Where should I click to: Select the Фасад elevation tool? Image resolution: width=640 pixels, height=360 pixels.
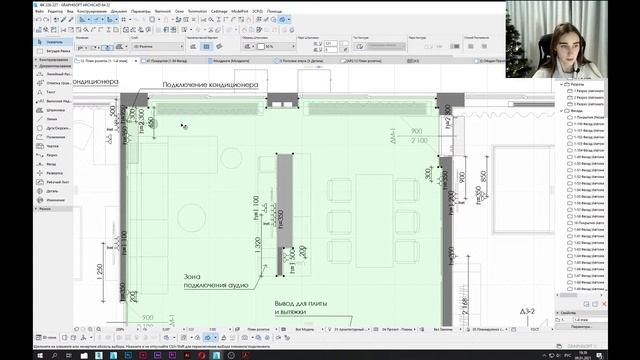pyautogui.click(x=53, y=164)
